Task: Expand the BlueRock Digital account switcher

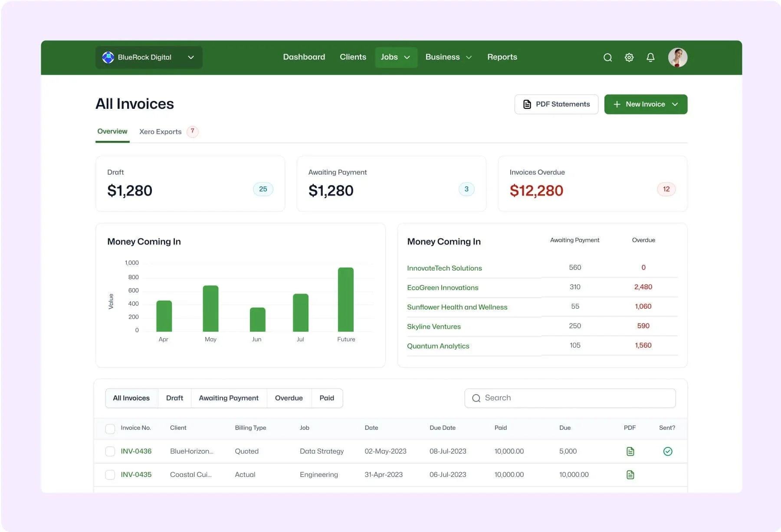Action: click(x=190, y=57)
